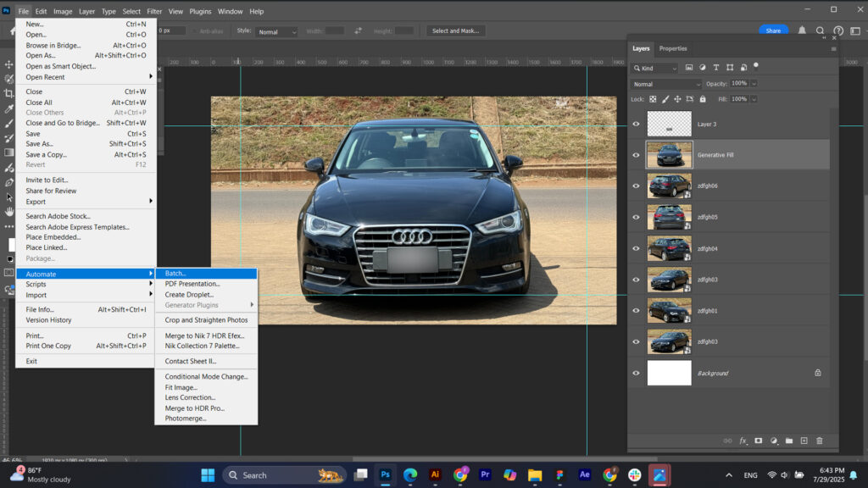This screenshot has height=488, width=868.
Task: Click the Select and Mask button
Action: [455, 31]
